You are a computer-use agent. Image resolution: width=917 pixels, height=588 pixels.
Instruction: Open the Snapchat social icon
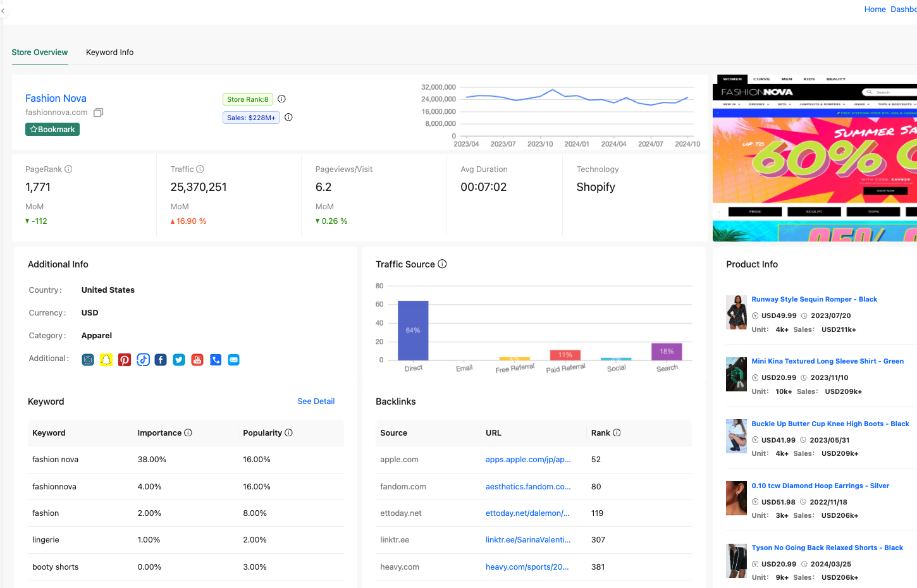point(106,360)
